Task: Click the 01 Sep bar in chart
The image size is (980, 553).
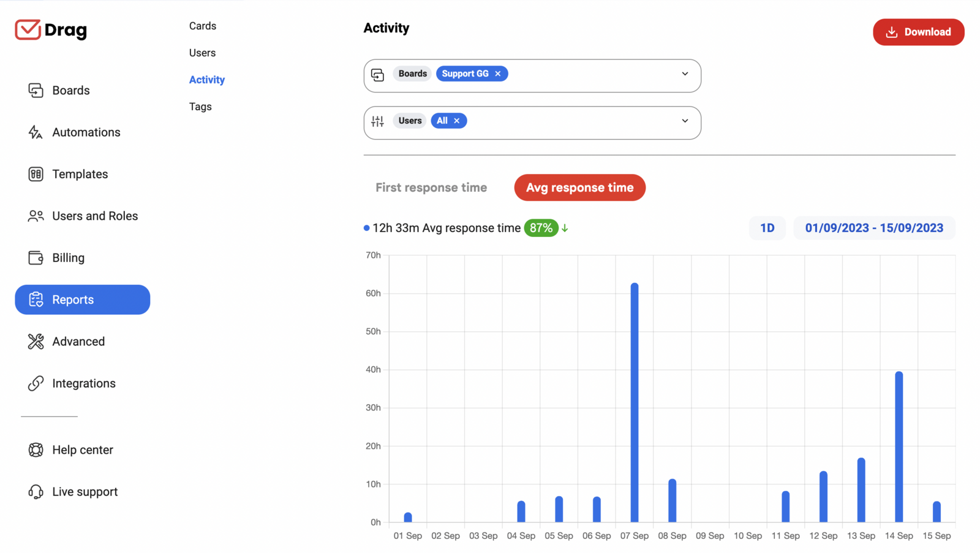Action: coord(408,517)
